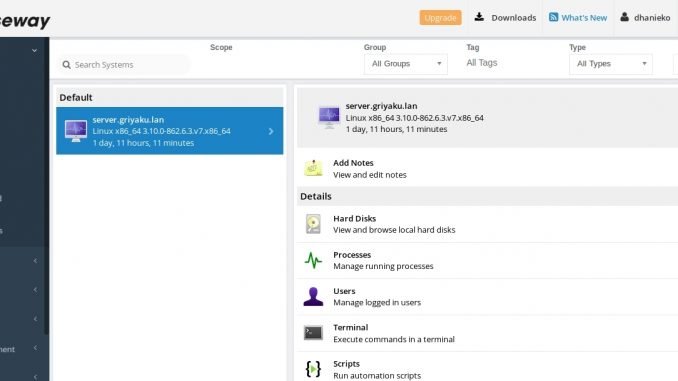Open Users to manage logged in users

click(x=487, y=297)
